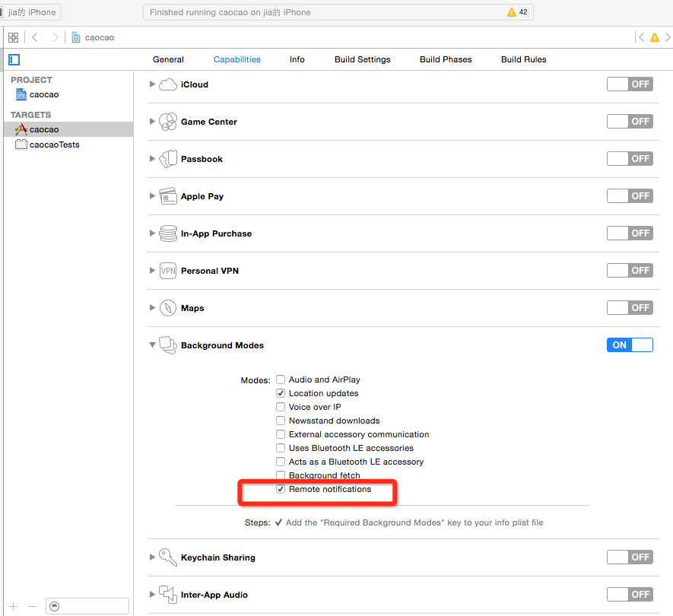Screen dimensions: 673x616
Task: Click the filter icon in target filter field
Action: click(x=54, y=606)
